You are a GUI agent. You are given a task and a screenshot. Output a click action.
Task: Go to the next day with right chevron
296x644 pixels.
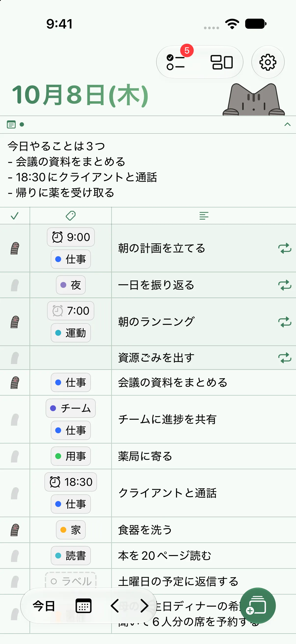144,606
